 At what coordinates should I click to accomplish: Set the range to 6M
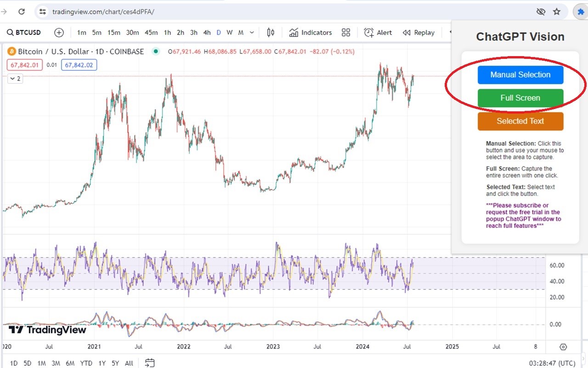70,363
